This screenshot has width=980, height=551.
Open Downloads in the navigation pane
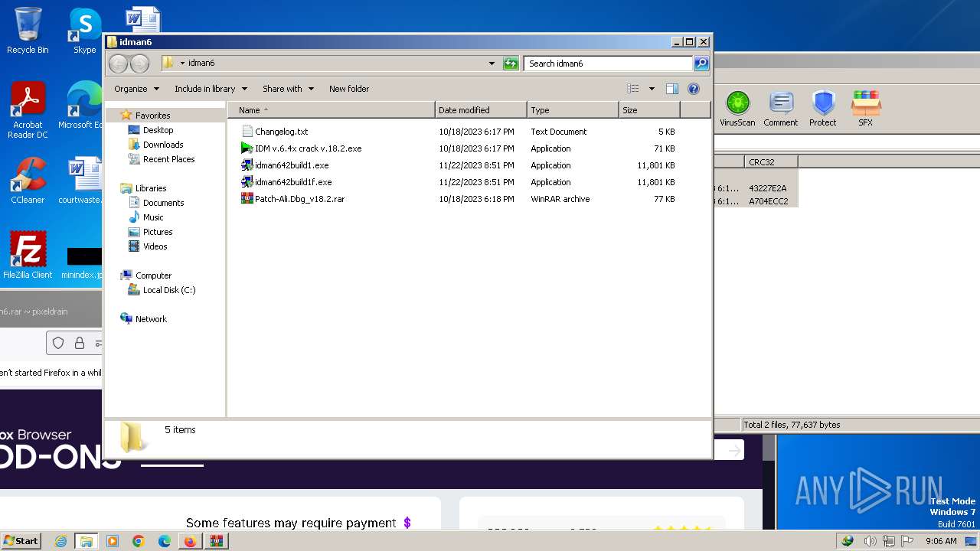coord(163,145)
